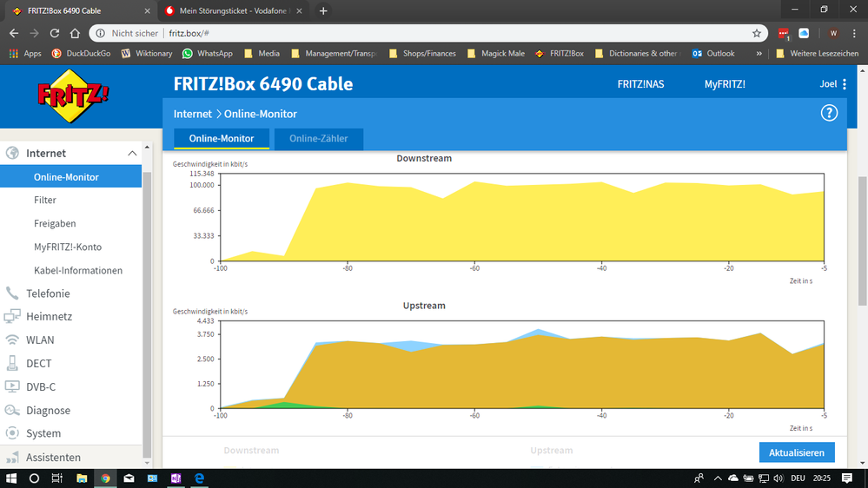Open Weitere Lesezeichen folder
868x488 pixels.
pos(818,54)
